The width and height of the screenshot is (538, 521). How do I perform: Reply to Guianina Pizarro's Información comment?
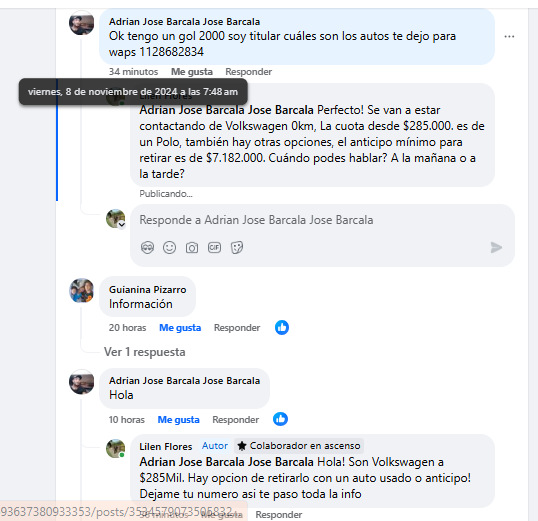tap(237, 328)
